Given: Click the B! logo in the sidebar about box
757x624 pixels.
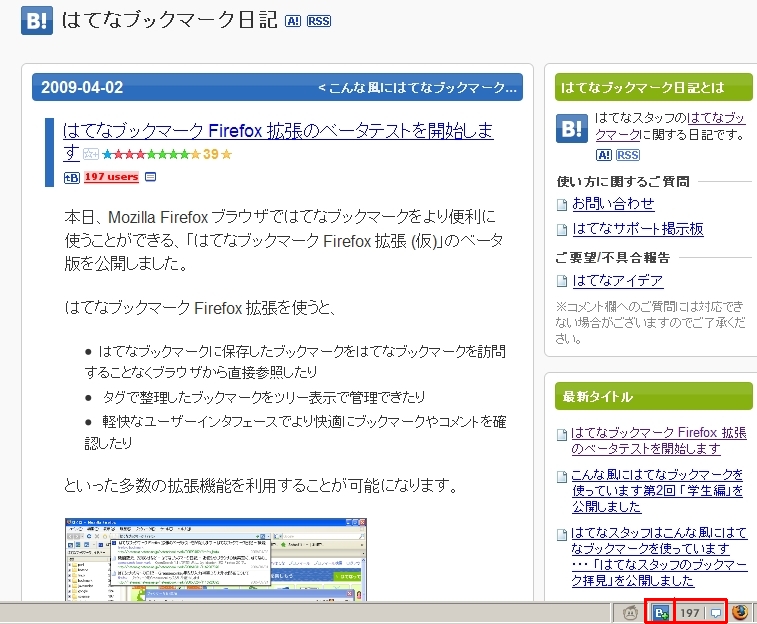Looking at the screenshot, I should point(572,128).
